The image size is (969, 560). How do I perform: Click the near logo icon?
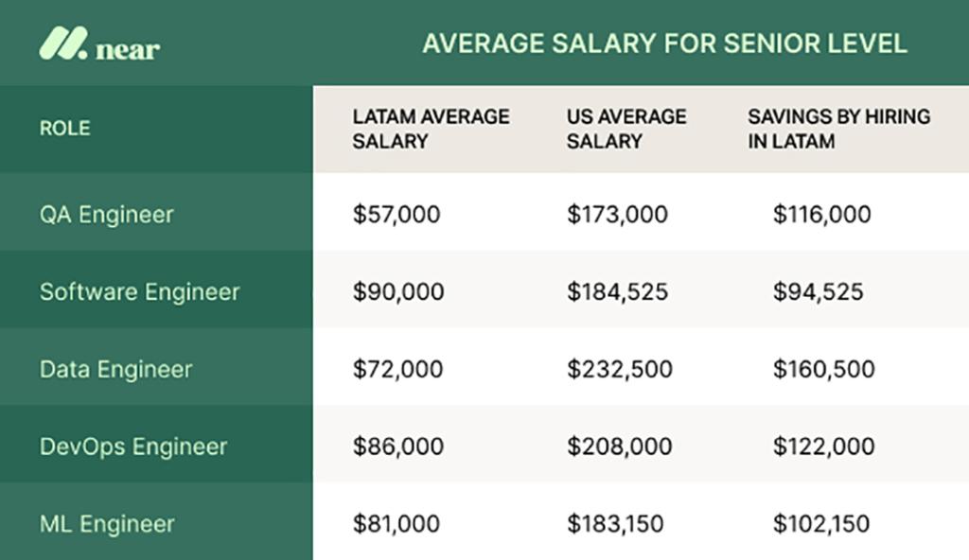[x=62, y=44]
